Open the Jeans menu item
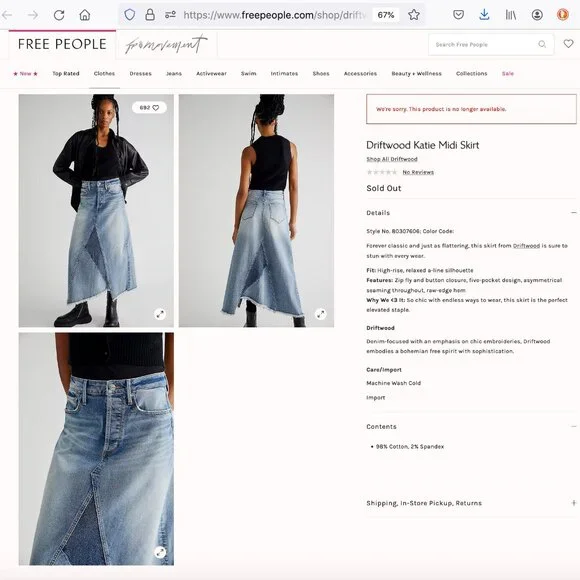 [x=174, y=74]
